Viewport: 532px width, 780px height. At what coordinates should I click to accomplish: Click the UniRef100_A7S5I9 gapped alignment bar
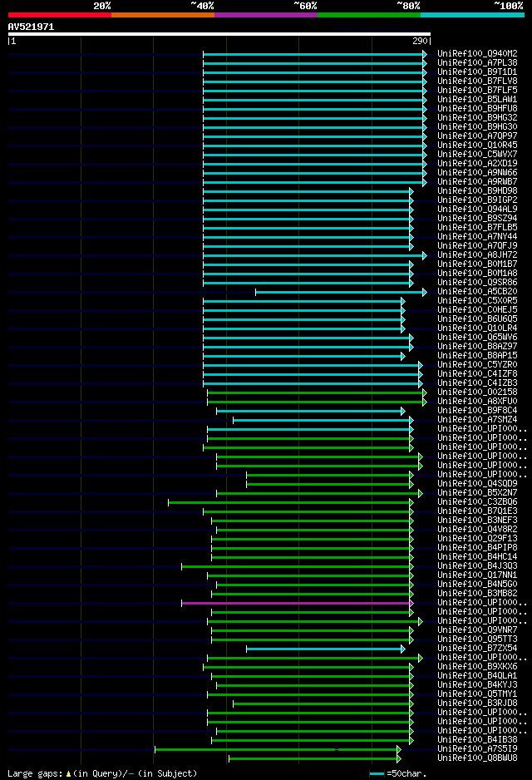point(278,750)
